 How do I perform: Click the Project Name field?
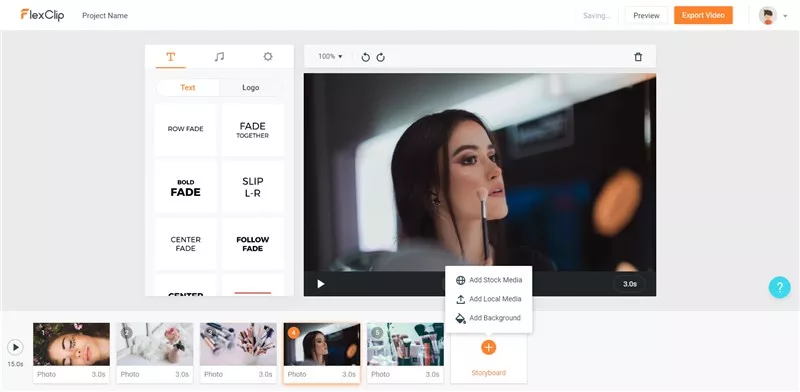(105, 16)
